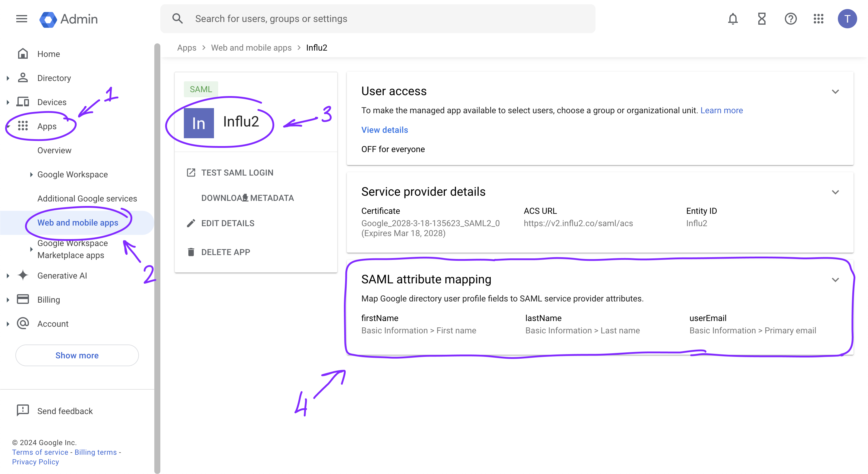
Task: Expand Service provider details chevron
Action: tap(835, 192)
